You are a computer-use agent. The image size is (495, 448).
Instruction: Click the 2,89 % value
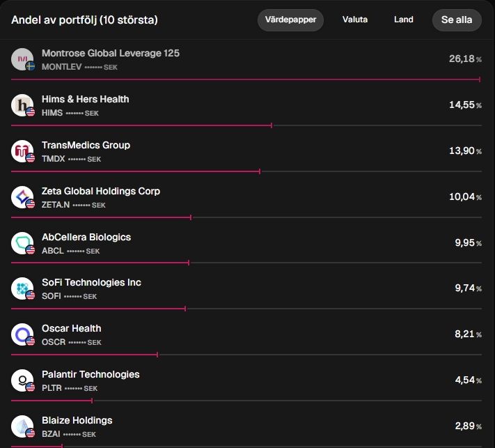(468, 426)
